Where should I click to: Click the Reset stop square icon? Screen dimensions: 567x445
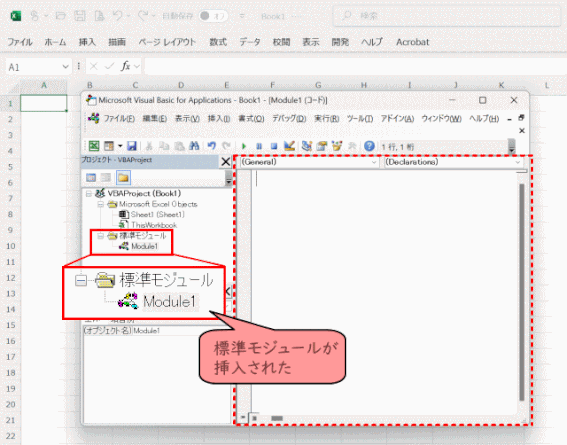(274, 146)
